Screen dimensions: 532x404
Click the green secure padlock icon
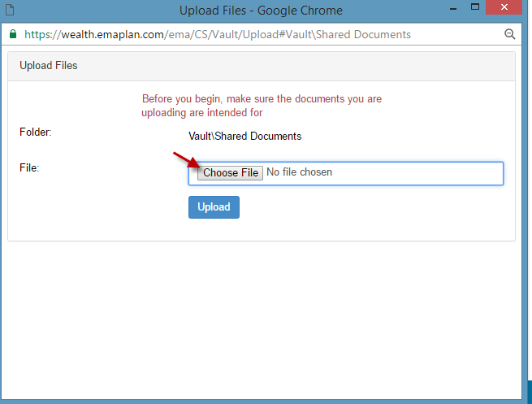point(13,34)
